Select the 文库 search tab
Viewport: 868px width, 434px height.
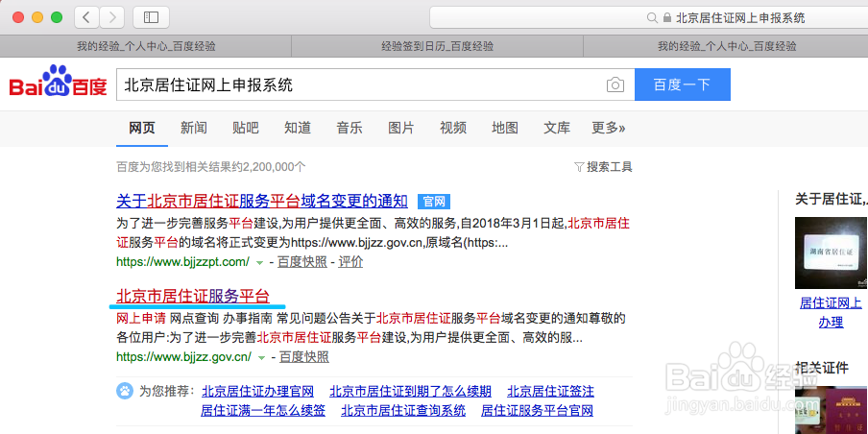point(557,129)
